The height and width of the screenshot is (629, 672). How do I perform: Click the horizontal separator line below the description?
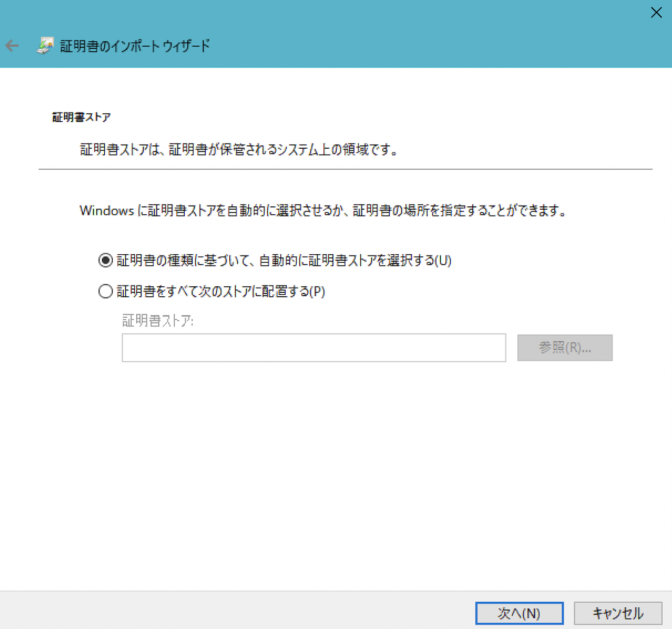(345, 170)
